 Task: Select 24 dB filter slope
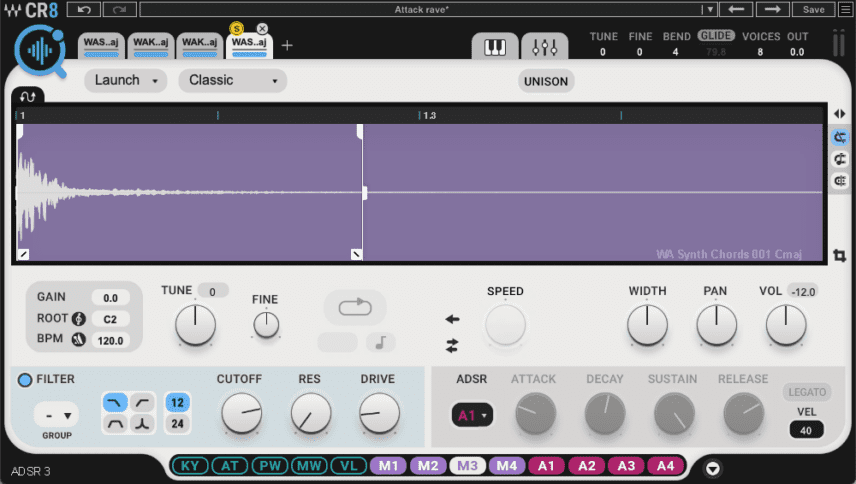(x=177, y=423)
